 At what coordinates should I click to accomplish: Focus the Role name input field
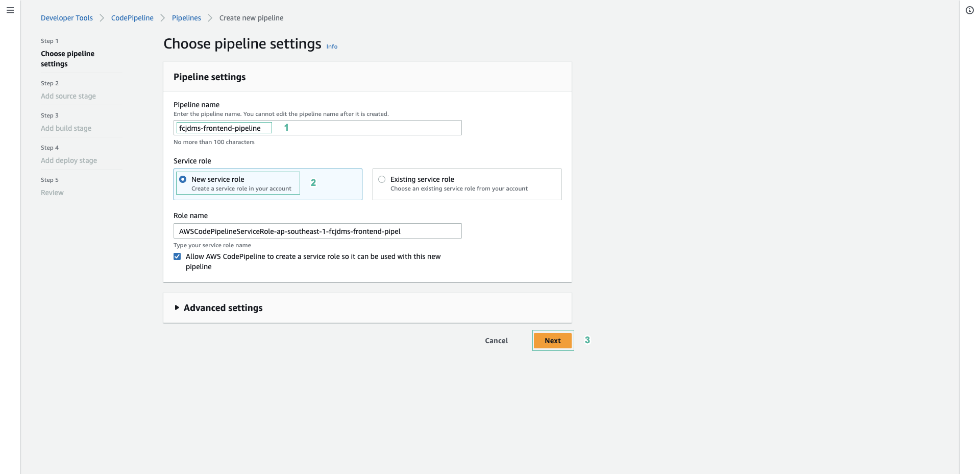point(317,231)
